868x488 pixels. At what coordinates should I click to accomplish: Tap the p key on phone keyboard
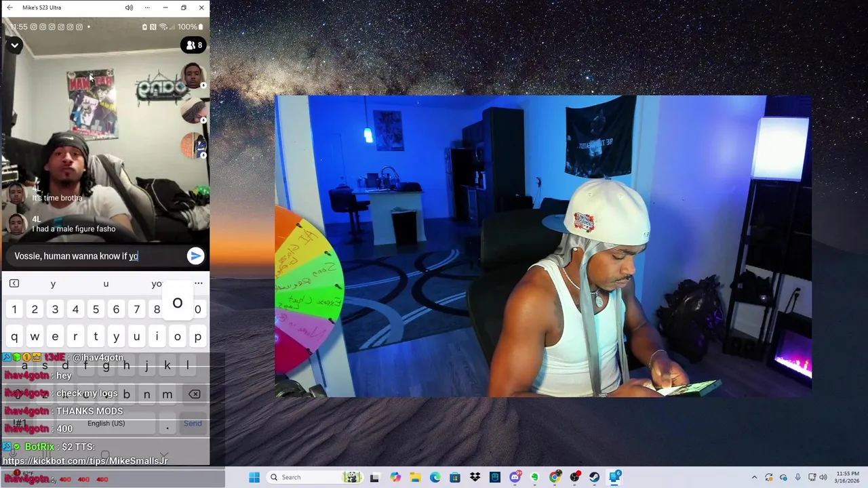point(197,336)
